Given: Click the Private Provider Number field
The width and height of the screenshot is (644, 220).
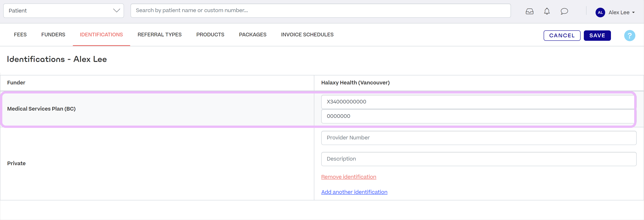Looking at the screenshot, I should click(479, 138).
